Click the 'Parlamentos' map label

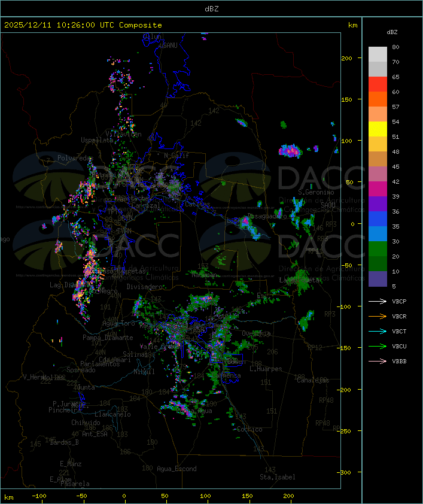point(100,364)
